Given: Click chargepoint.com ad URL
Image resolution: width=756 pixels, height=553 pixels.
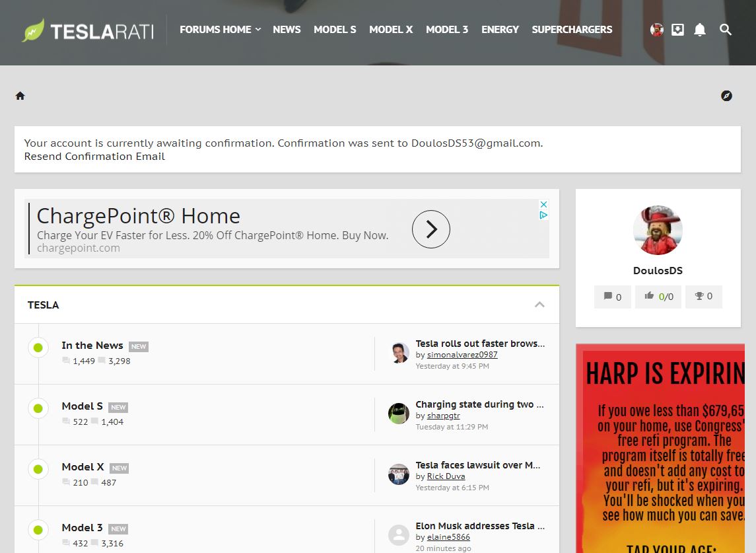Looking at the screenshot, I should [79, 248].
